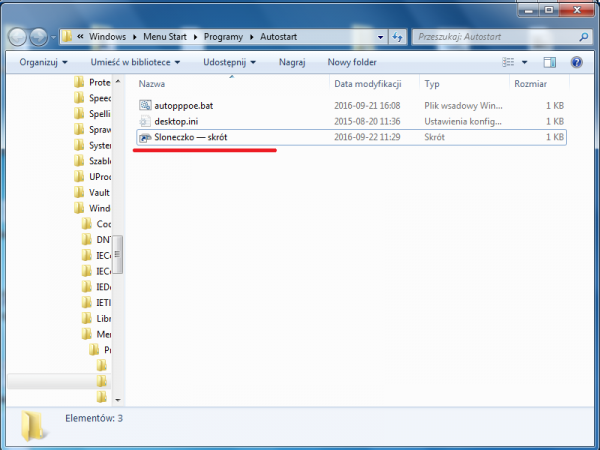Select Programy breadcrumb in address bar
600x450 pixels.
[x=223, y=37]
